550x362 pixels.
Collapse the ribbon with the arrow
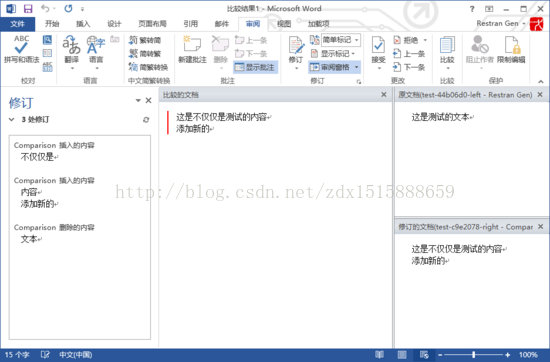[x=541, y=81]
